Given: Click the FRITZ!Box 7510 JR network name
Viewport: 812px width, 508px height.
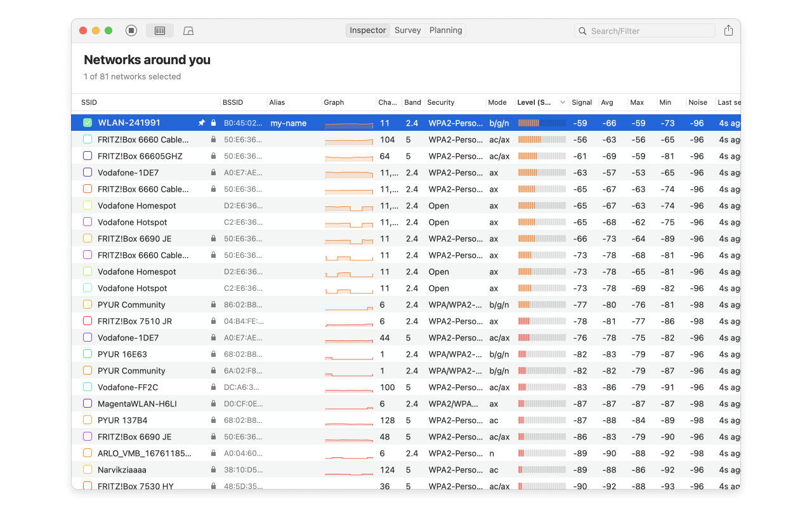Looking at the screenshot, I should click(x=134, y=321).
